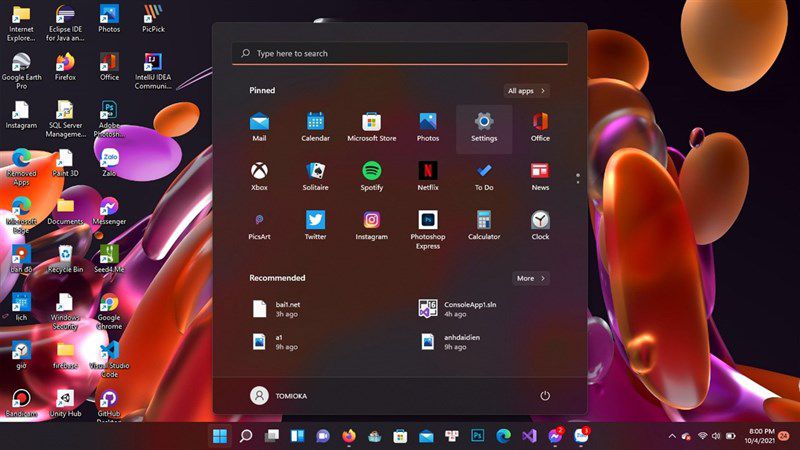The width and height of the screenshot is (800, 450).
Task: Open Microsoft Store on the taskbar
Action: pos(401,436)
